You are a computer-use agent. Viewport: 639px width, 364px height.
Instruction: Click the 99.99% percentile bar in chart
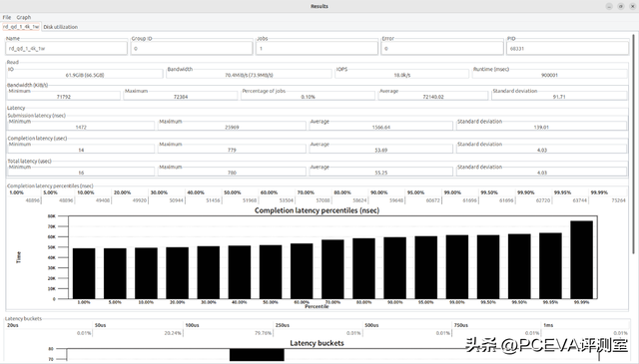tap(581, 259)
